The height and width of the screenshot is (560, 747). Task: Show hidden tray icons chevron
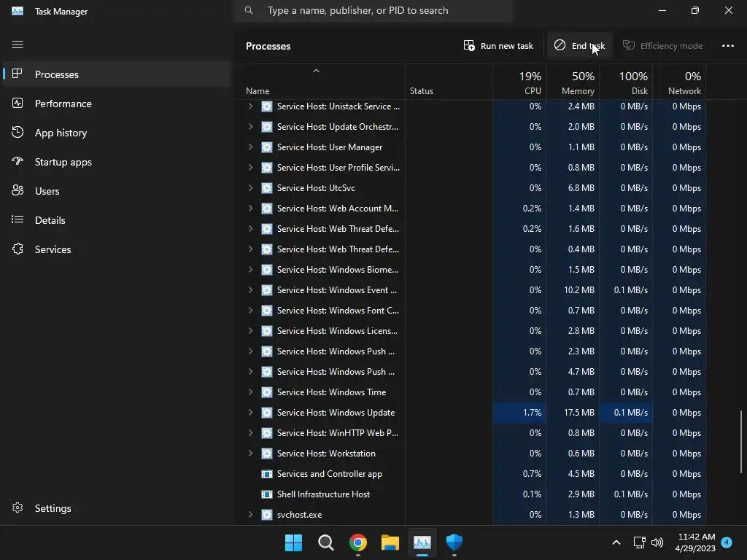tap(616, 542)
